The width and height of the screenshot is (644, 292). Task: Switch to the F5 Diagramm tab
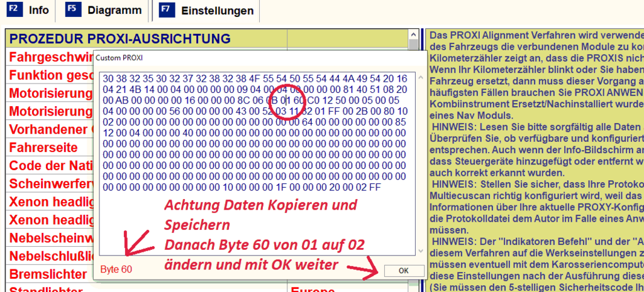[105, 11]
